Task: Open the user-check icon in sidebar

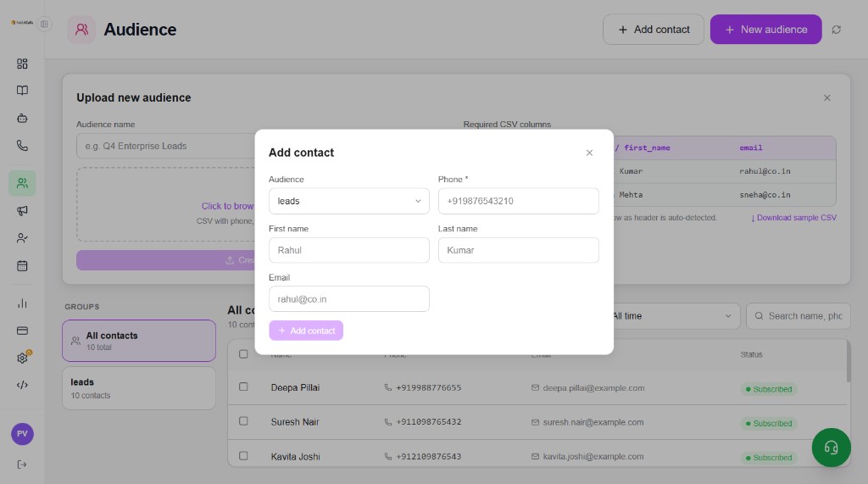Action: coord(22,238)
